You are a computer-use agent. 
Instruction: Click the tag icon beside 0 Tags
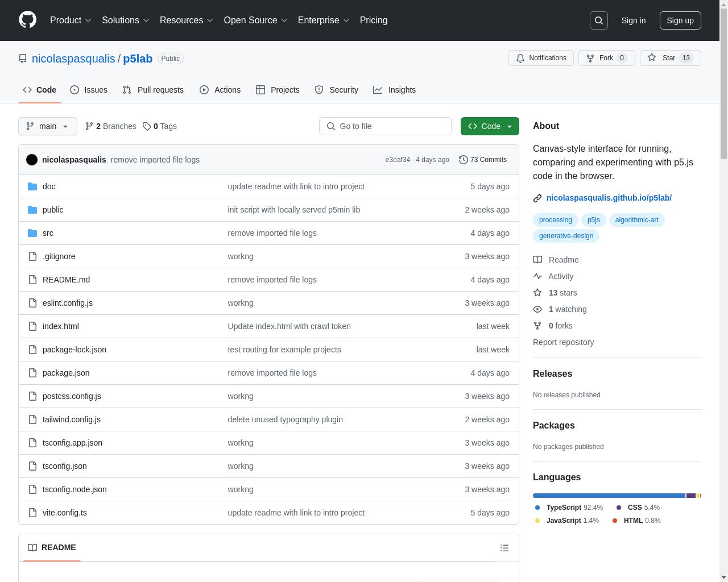[147, 126]
